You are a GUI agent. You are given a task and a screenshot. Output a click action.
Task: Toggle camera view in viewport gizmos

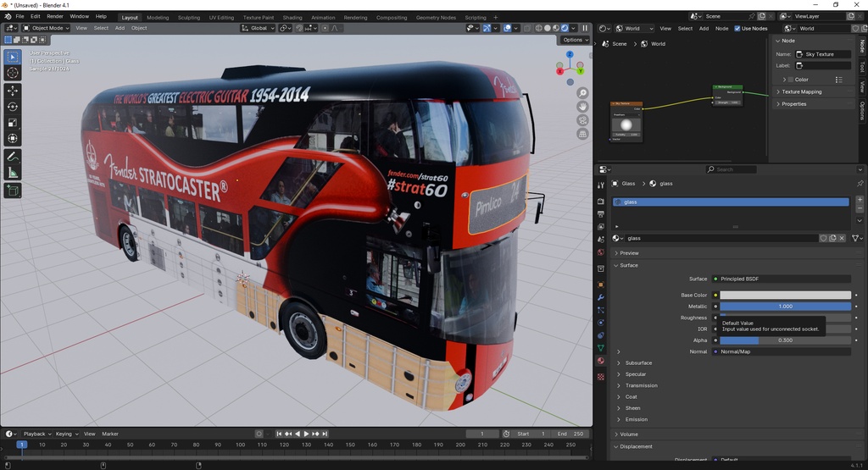[582, 120]
